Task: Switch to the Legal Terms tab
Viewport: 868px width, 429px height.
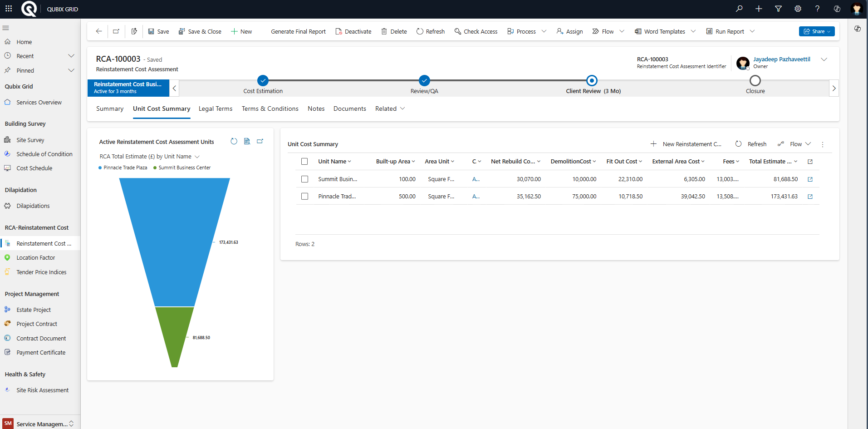Action: [x=216, y=108]
